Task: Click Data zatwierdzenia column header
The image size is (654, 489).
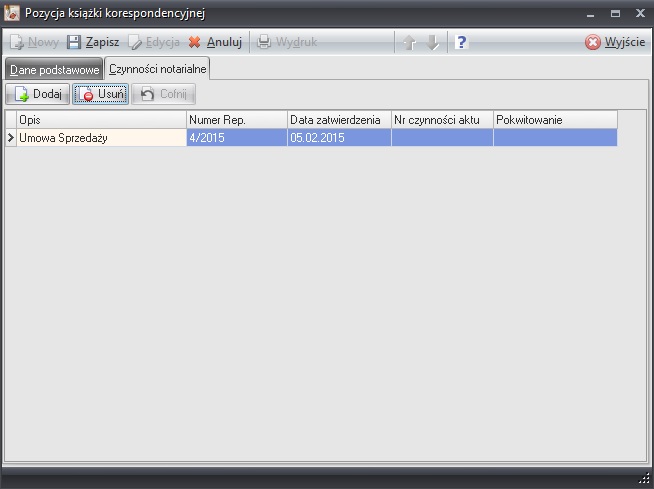Action: click(338, 120)
